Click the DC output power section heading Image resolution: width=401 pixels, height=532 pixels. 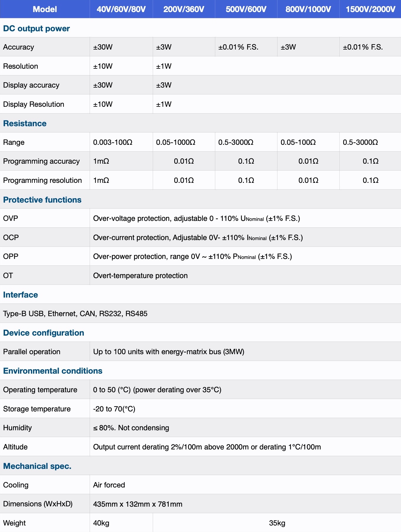coord(36,29)
